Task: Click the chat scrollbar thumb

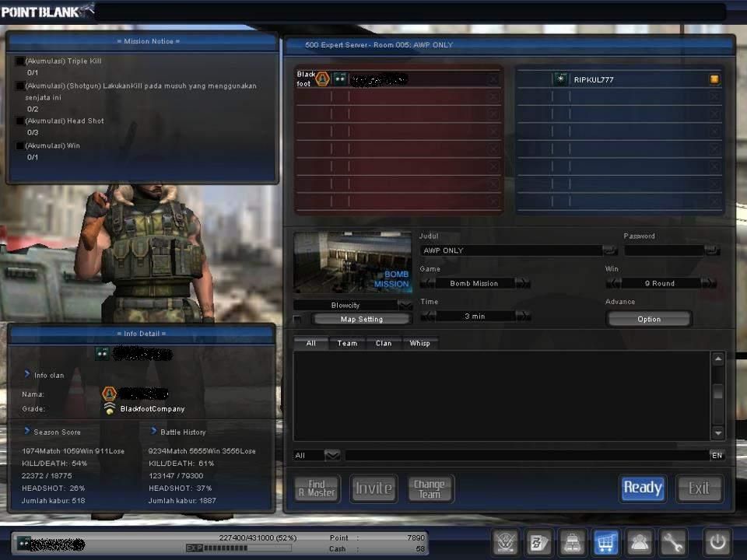Action: click(x=718, y=393)
